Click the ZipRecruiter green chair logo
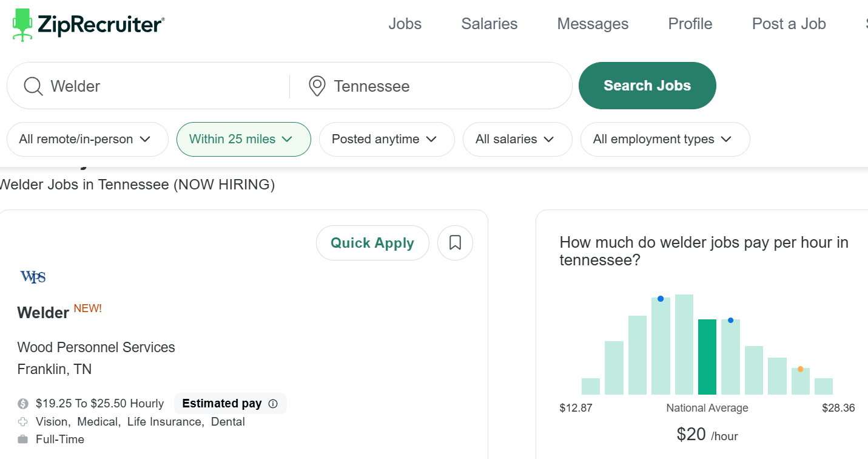Image resolution: width=868 pixels, height=459 pixels. pyautogui.click(x=23, y=25)
